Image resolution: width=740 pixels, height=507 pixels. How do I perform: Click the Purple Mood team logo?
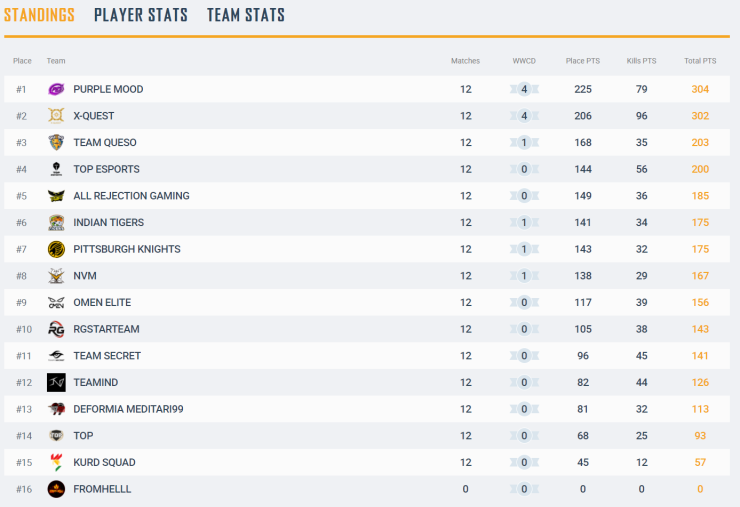(x=56, y=89)
